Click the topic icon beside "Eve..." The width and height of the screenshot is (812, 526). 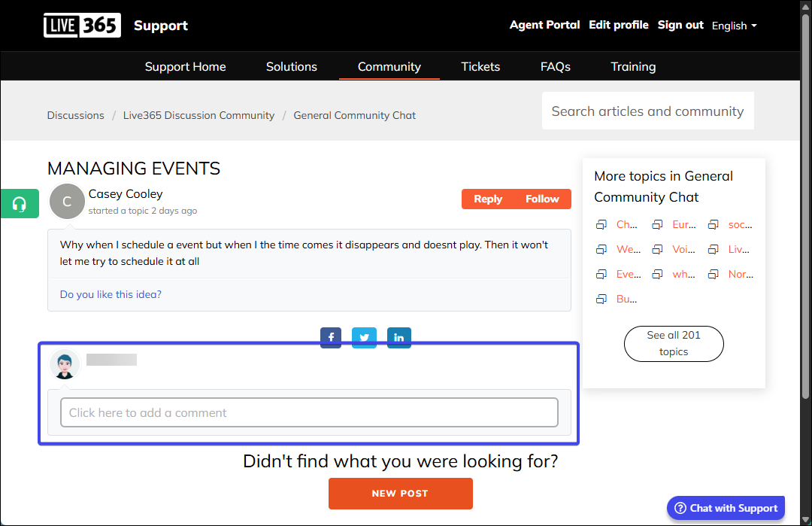(x=601, y=274)
